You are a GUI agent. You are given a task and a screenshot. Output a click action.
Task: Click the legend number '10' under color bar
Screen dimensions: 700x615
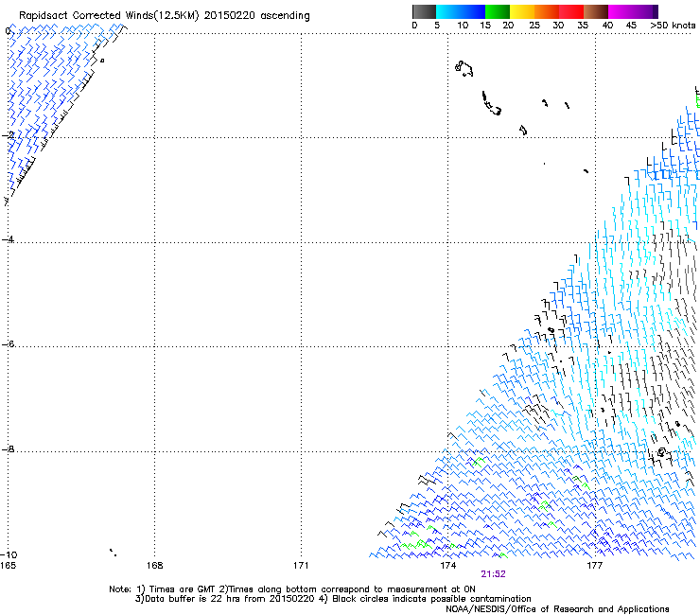[x=463, y=26]
